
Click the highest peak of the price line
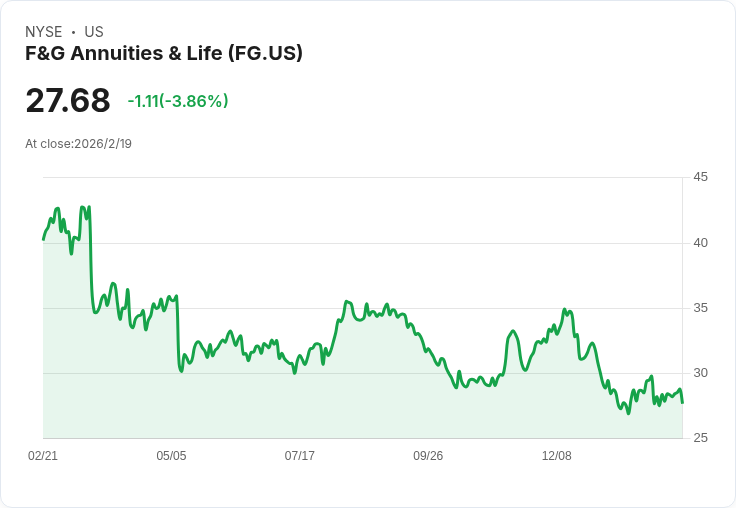click(82, 207)
